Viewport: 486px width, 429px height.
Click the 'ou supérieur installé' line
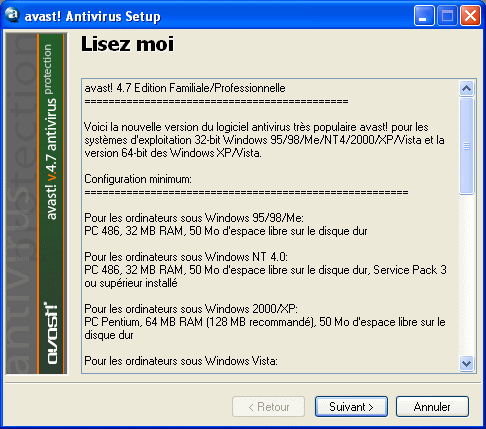(131, 283)
